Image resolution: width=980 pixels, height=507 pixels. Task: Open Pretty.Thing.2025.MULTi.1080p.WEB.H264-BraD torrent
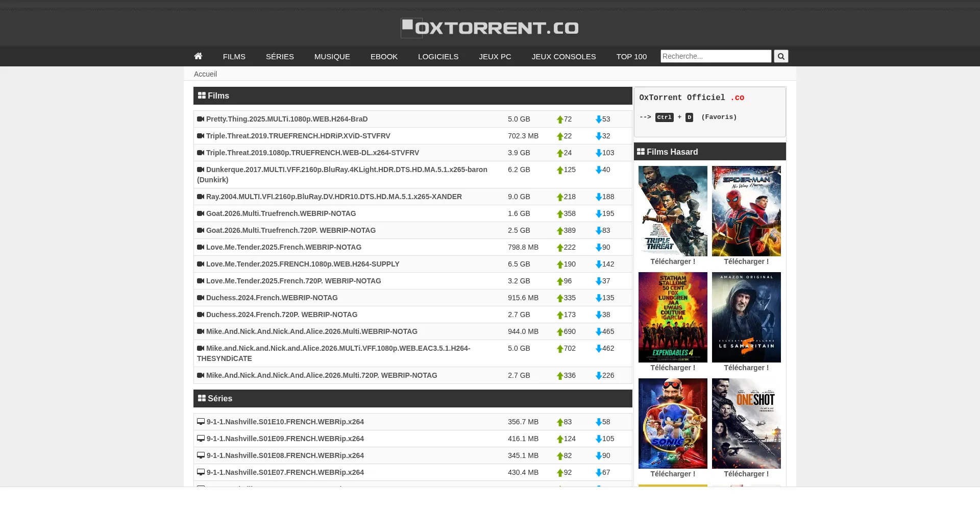pos(287,119)
